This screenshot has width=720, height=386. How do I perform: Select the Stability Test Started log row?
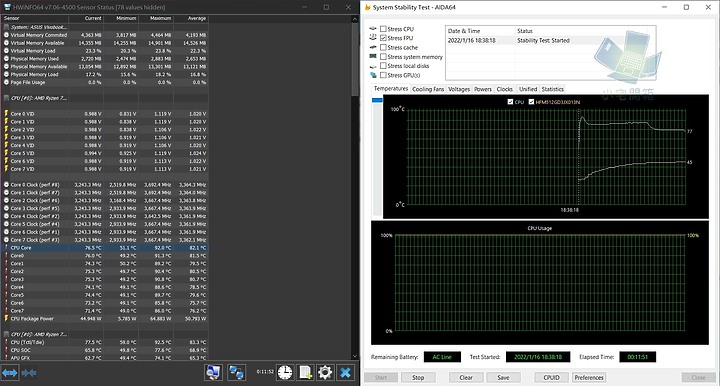[551, 40]
